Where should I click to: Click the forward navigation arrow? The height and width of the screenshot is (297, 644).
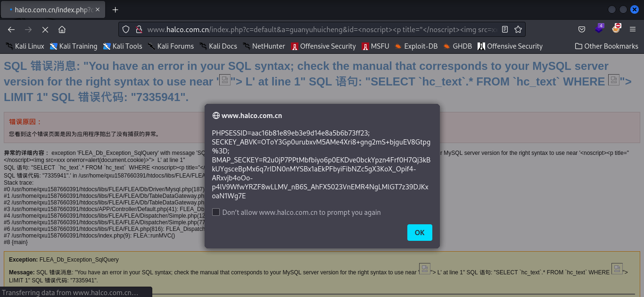(28, 29)
